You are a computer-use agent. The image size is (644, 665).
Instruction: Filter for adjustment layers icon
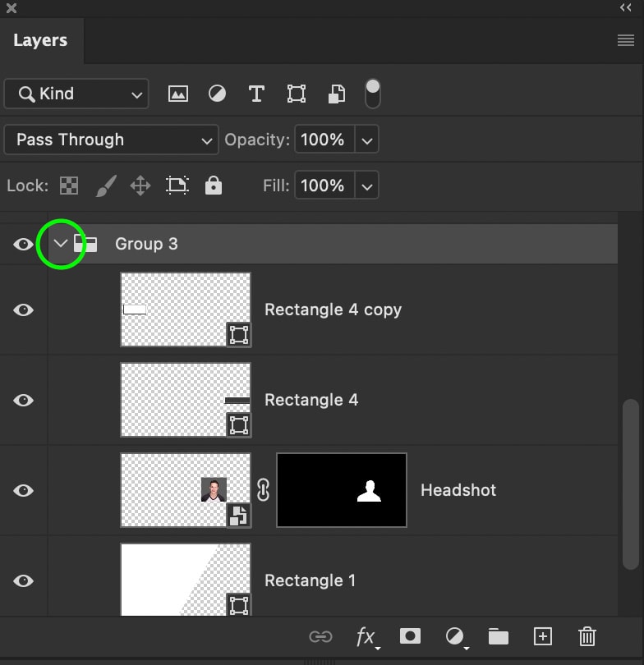[217, 94]
